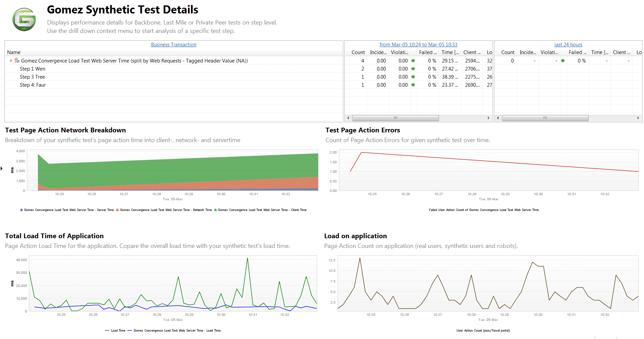Click Count value 2 in Step 1 Wen row
This screenshot has height=339, width=644.
tap(362, 69)
